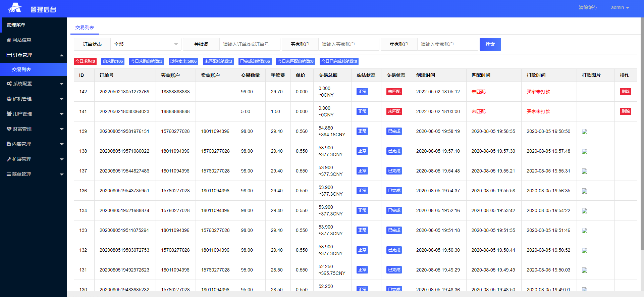
Task: Click the 卖家账户 input field
Action: click(447, 44)
